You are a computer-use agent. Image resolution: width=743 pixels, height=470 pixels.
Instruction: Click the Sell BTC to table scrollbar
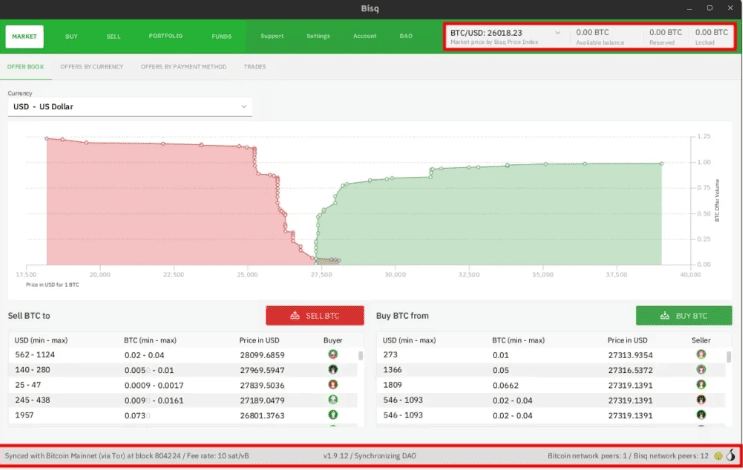(361, 355)
